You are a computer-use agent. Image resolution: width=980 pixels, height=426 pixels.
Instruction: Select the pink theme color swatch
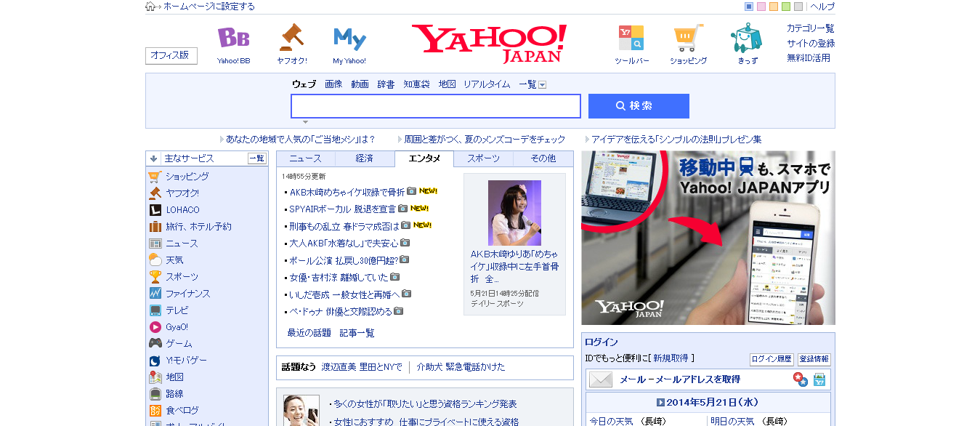point(761,7)
